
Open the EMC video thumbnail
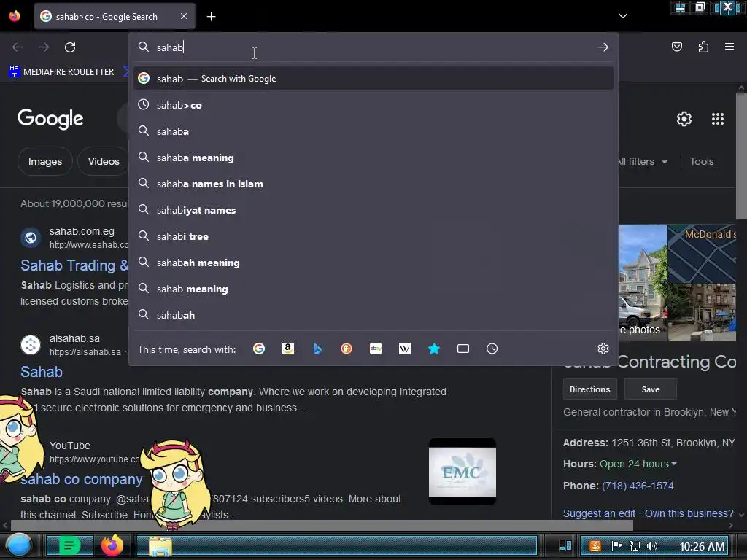point(462,472)
